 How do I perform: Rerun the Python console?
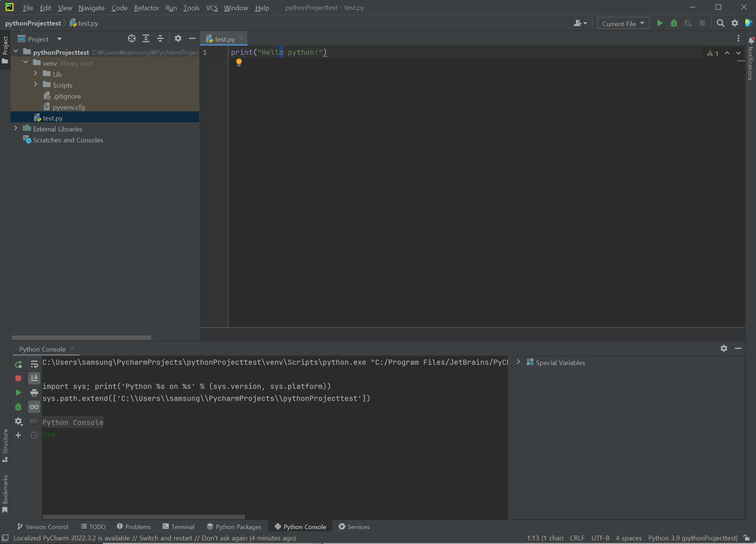click(x=18, y=364)
